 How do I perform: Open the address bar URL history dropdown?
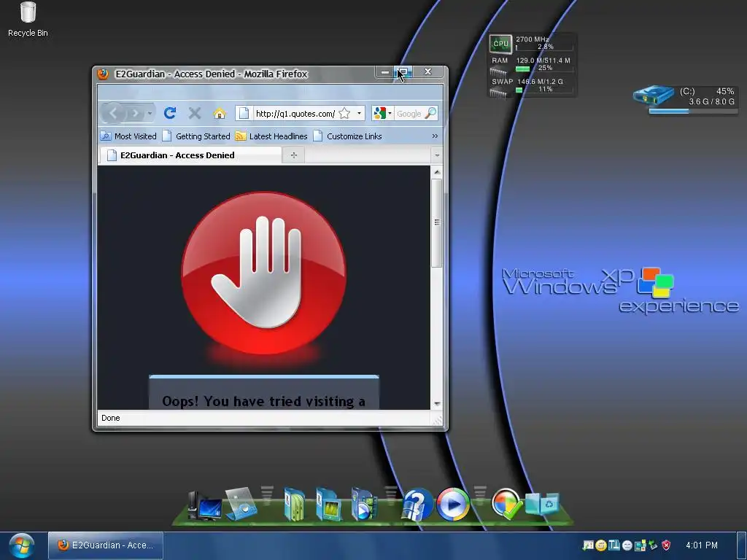coord(359,113)
